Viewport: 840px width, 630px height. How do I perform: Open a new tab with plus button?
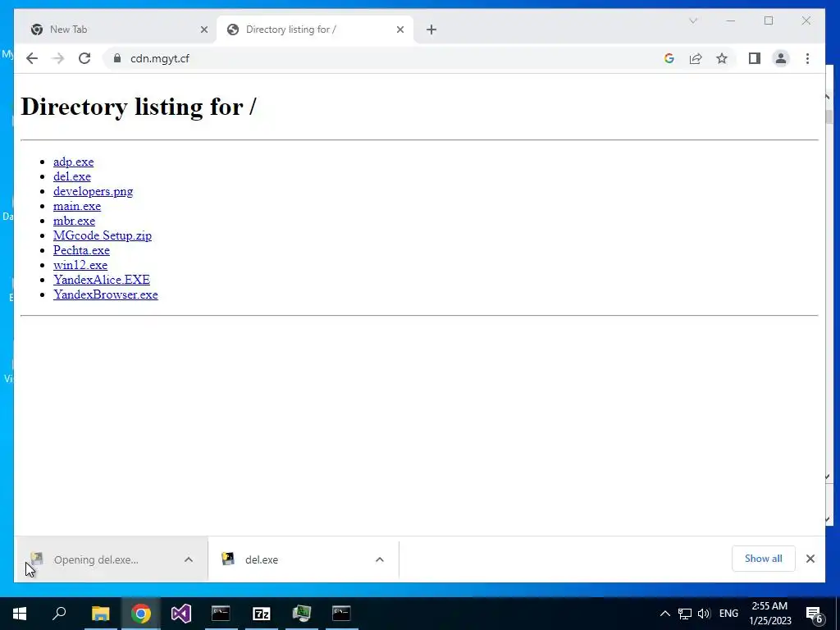pos(431,30)
